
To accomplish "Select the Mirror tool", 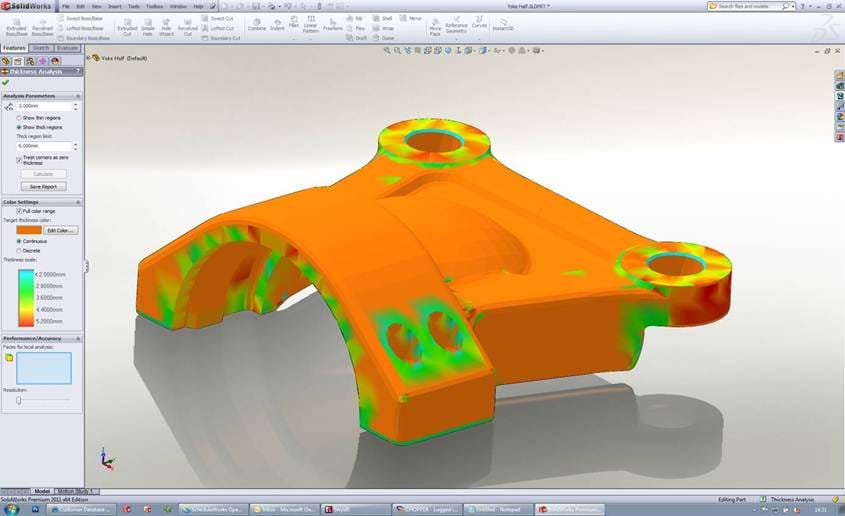I will 411,18.
